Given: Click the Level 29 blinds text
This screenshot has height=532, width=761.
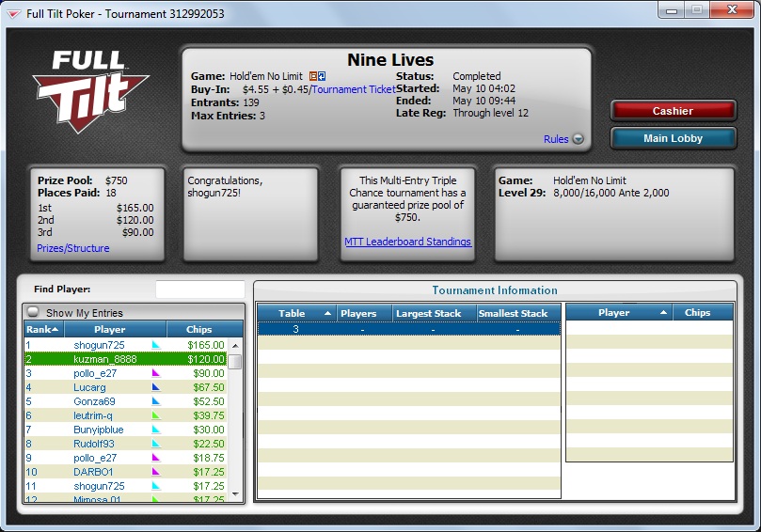Looking at the screenshot, I should (x=584, y=193).
